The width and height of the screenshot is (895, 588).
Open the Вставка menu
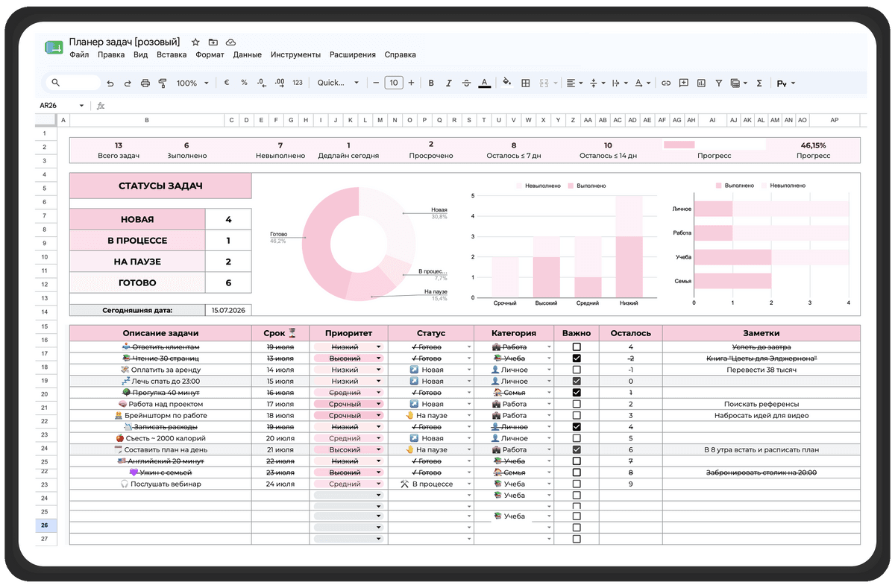pyautogui.click(x=172, y=54)
